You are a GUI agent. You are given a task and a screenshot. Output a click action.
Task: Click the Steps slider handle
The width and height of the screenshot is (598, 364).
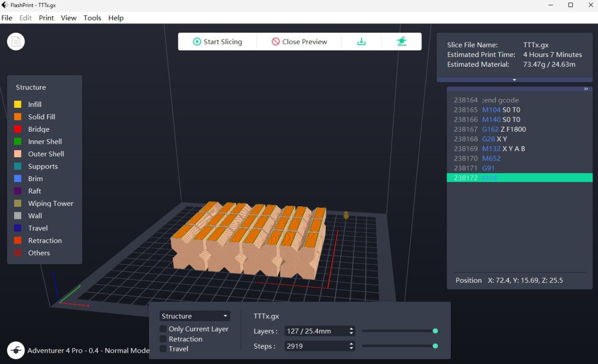pyautogui.click(x=435, y=346)
